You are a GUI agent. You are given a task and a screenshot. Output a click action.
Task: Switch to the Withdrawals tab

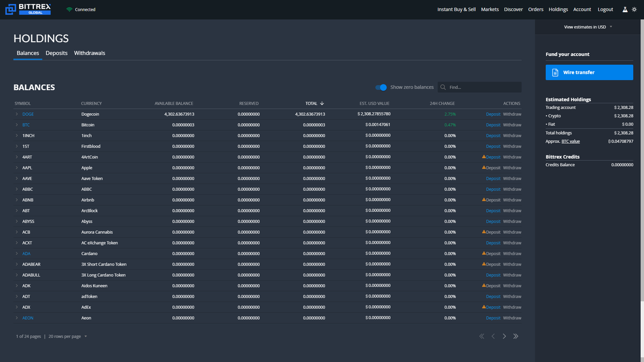pyautogui.click(x=90, y=53)
